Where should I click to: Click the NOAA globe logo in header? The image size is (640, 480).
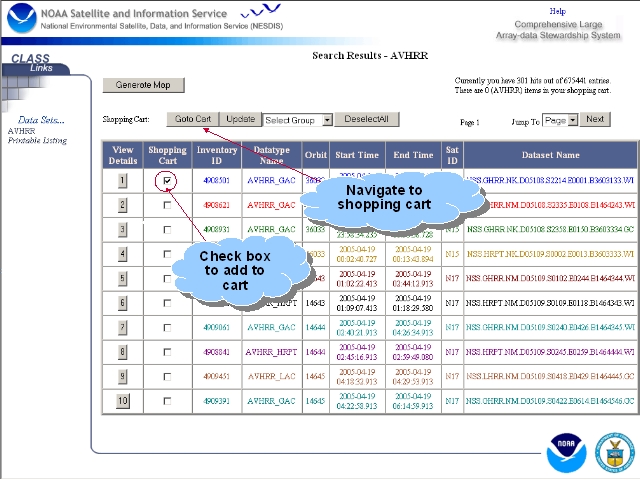tap(21, 18)
